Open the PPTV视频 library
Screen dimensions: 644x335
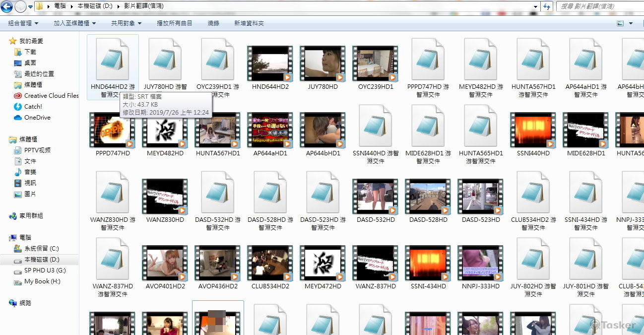tap(37, 150)
